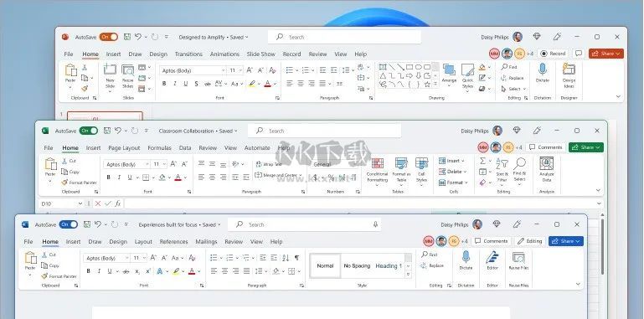The width and height of the screenshot is (644, 319).
Task: Click Dictate microphone in PowerPoint
Action: (542, 69)
